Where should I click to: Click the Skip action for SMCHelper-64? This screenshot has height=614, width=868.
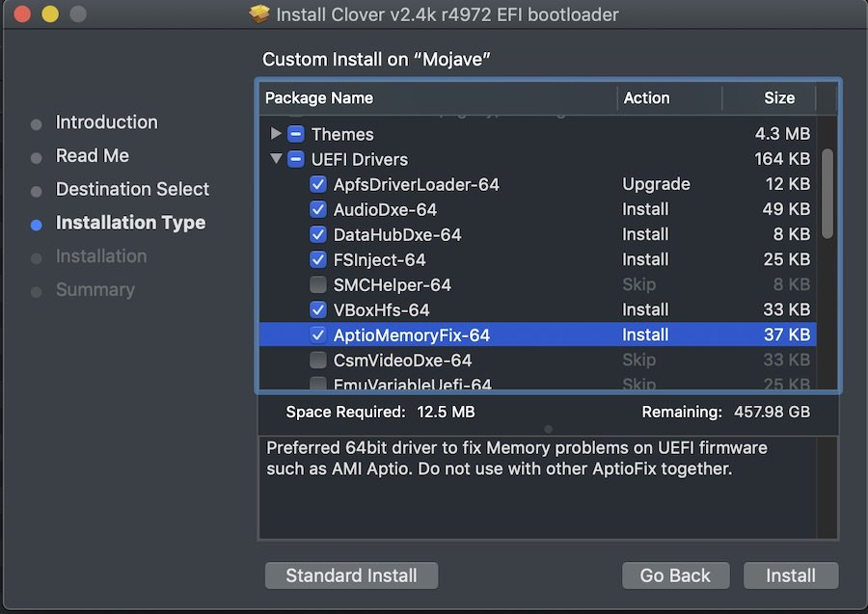638,284
